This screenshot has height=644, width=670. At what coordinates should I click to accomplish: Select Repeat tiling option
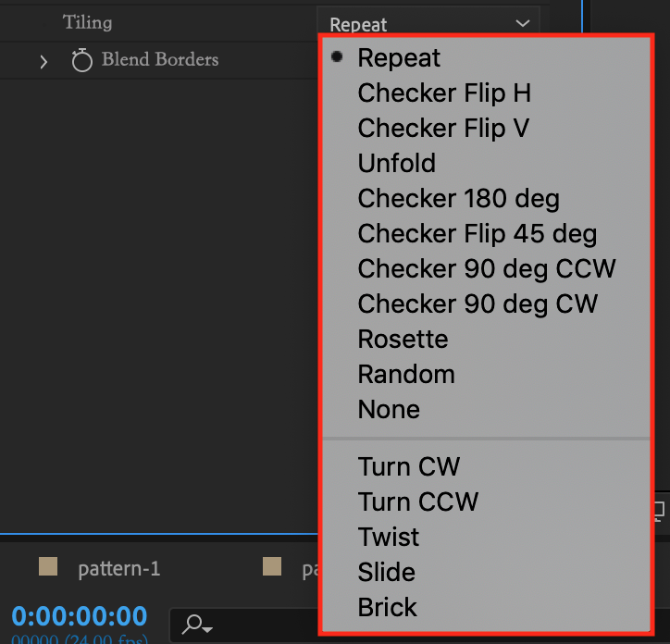click(x=399, y=58)
